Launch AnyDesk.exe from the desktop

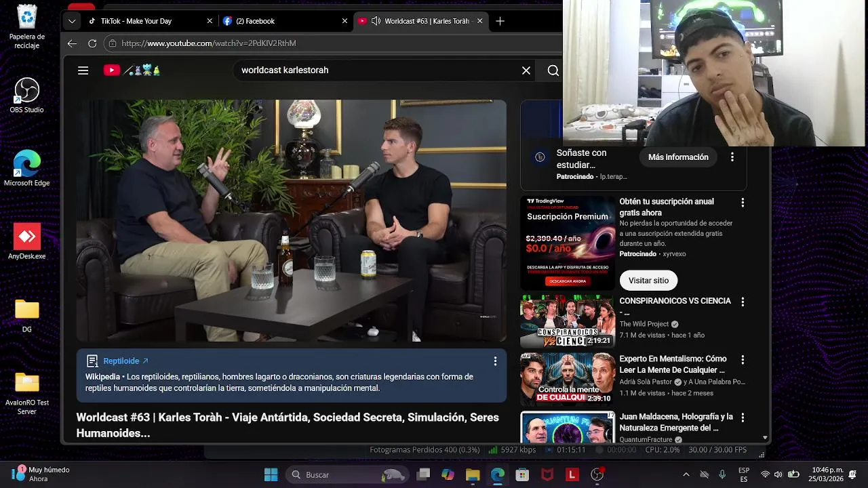pos(27,242)
